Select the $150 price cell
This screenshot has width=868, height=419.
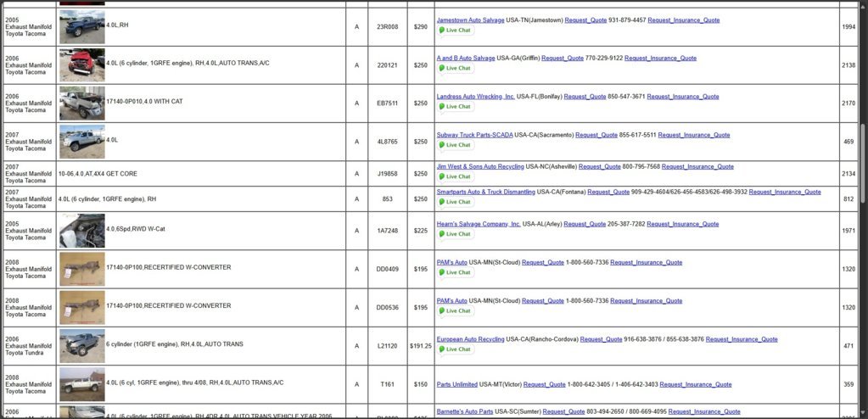click(x=421, y=384)
